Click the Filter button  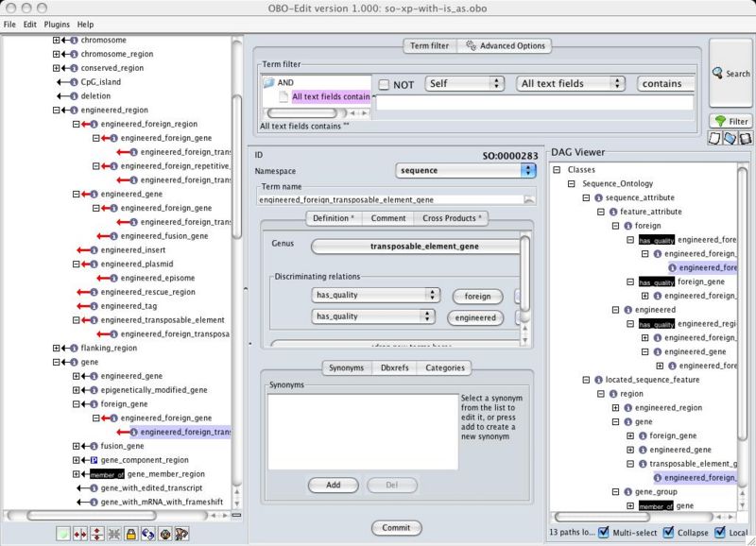tap(730, 121)
